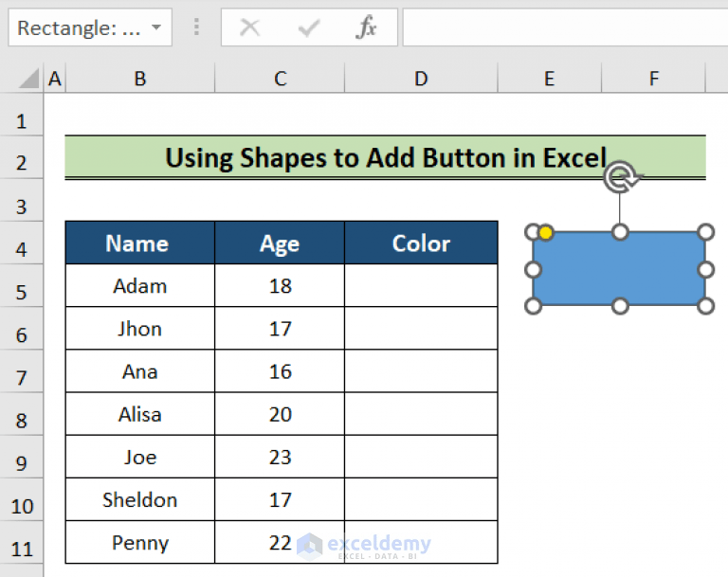
Task: Click the Cancel (X) formula icon
Action: (250, 27)
